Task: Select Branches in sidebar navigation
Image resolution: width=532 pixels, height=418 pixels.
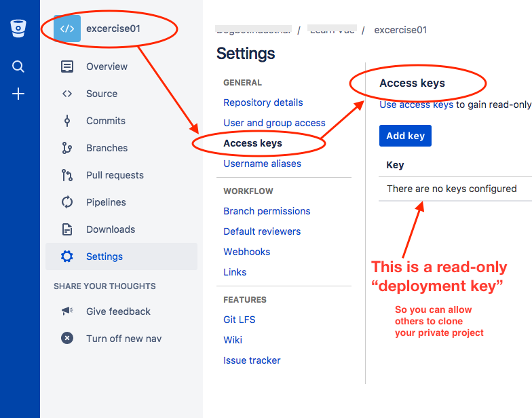Action: [121, 148]
